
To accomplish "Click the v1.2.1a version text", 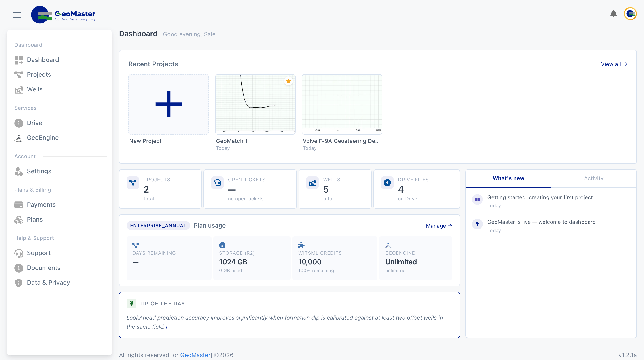I will pyautogui.click(x=627, y=355).
